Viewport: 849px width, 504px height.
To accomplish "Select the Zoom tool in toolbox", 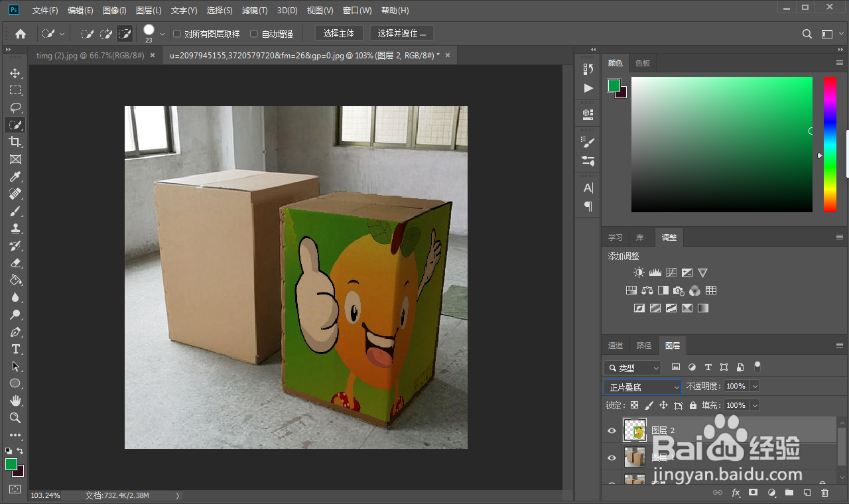I will coord(15,418).
